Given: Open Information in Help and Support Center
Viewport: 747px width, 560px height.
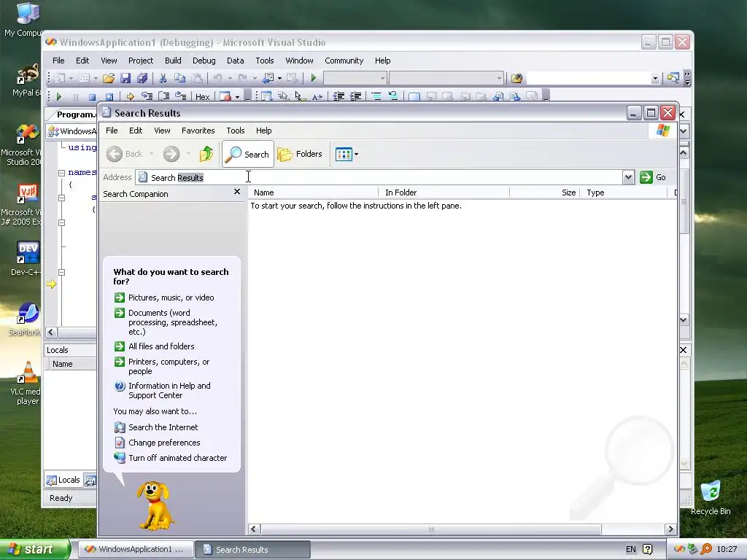Looking at the screenshot, I should (163, 391).
